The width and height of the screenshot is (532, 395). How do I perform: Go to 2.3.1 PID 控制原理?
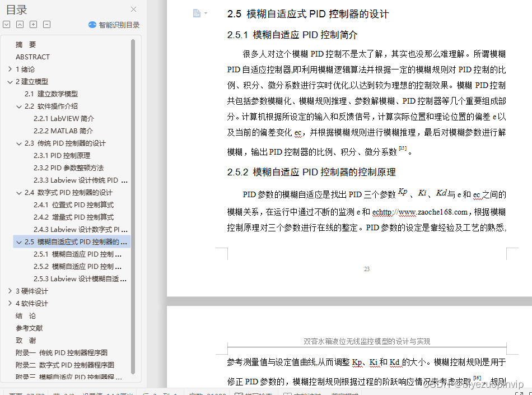62,155
